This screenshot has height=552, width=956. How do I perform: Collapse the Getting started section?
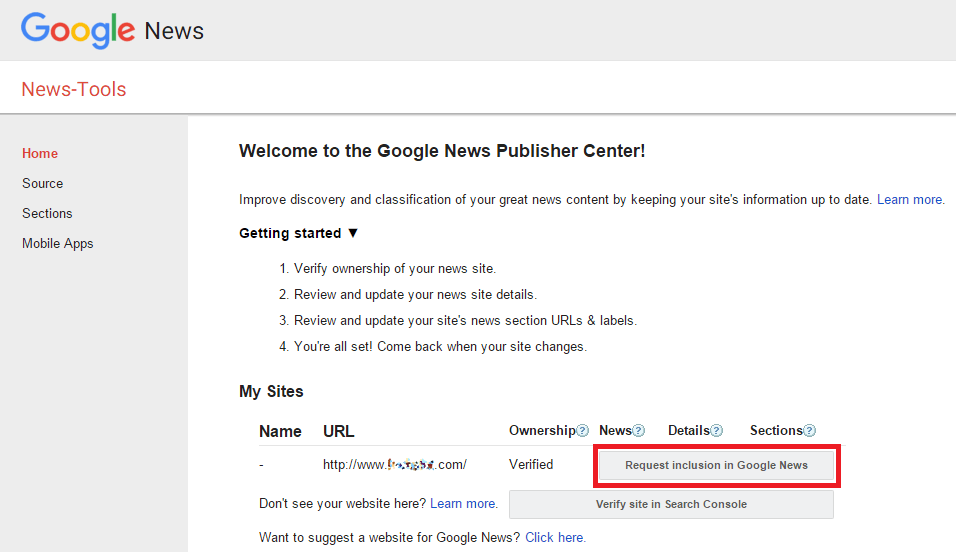click(352, 233)
